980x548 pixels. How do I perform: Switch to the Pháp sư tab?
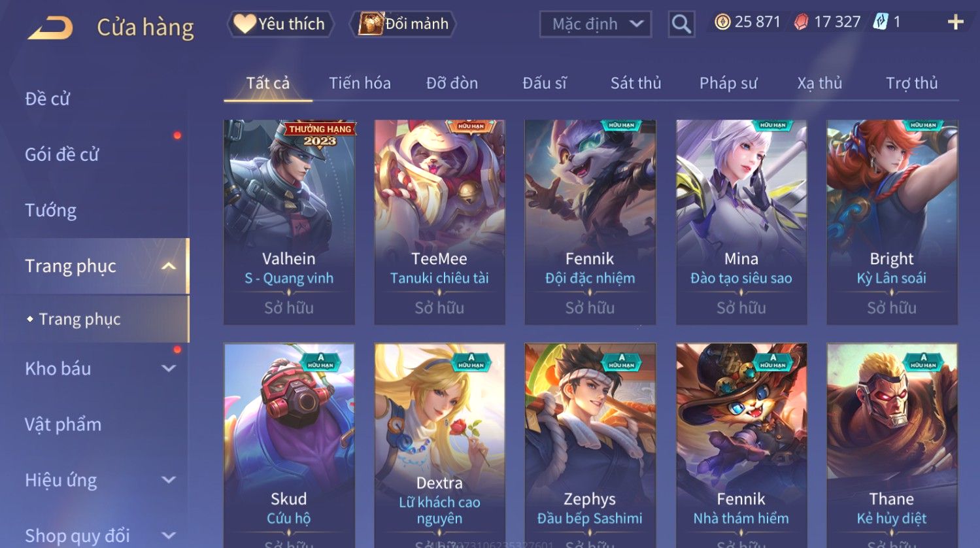point(728,83)
